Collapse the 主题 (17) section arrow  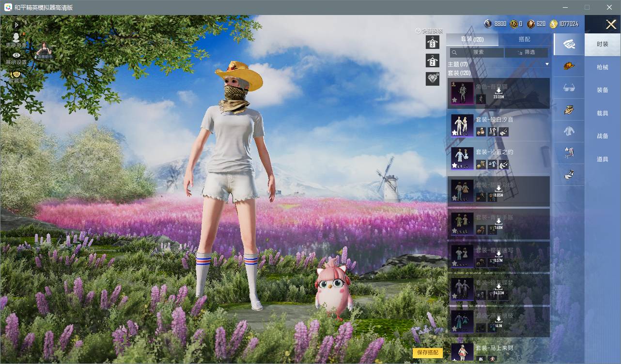pos(547,64)
